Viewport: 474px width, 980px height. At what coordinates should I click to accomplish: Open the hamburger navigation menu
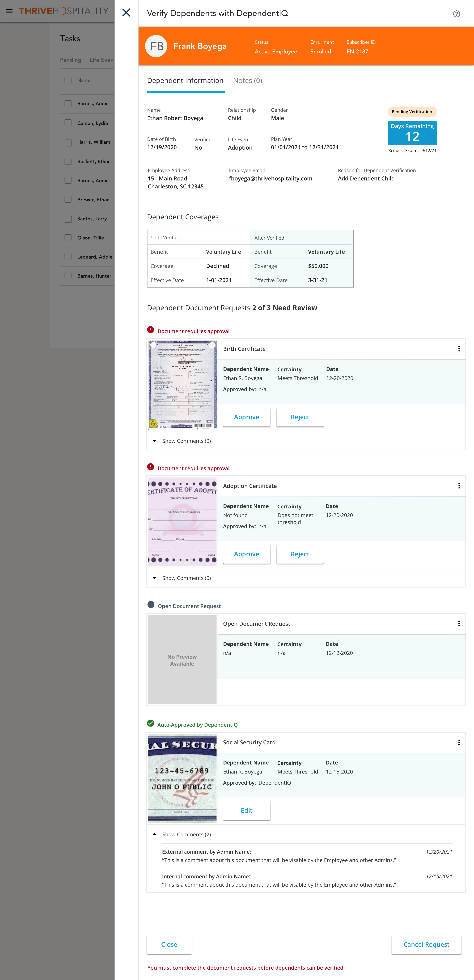(10, 11)
